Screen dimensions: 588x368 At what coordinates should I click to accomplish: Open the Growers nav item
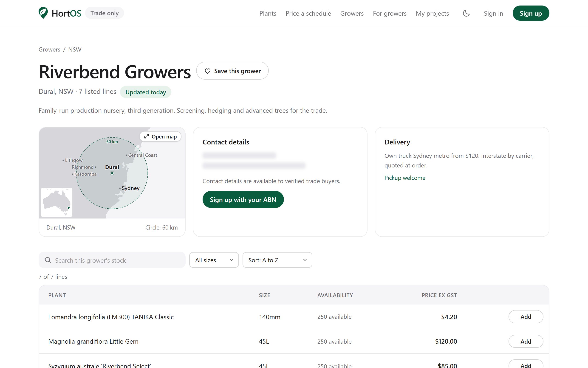coord(352,13)
